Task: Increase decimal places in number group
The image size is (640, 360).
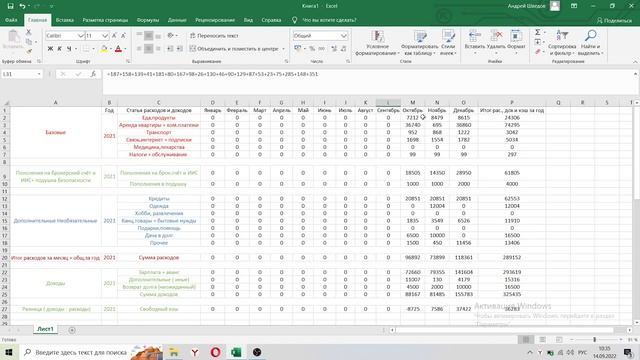Action: coord(334,49)
